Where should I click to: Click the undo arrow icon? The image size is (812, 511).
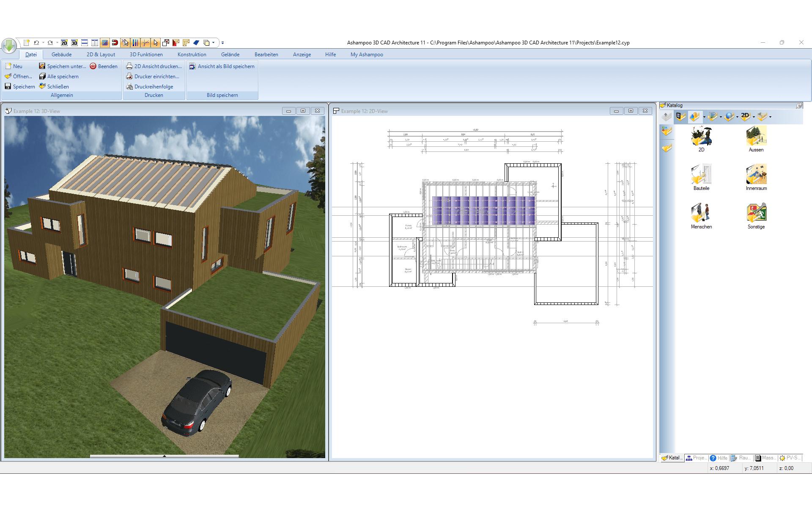pos(36,43)
